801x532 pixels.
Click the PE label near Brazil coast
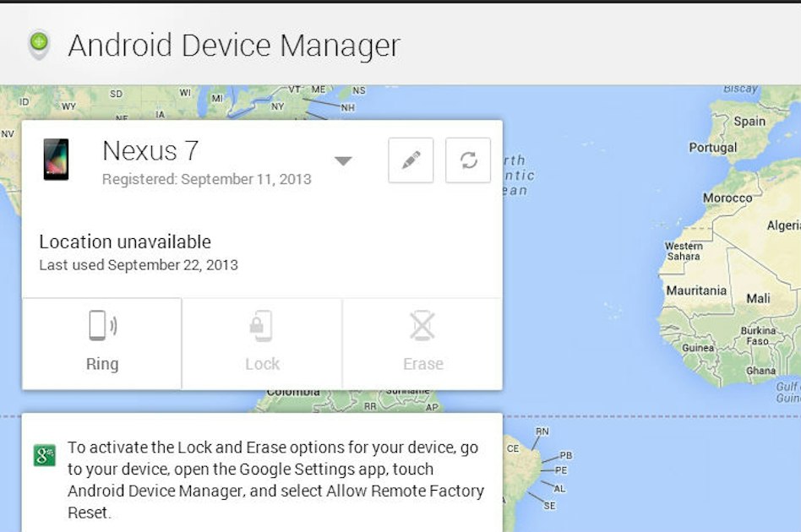click(561, 470)
